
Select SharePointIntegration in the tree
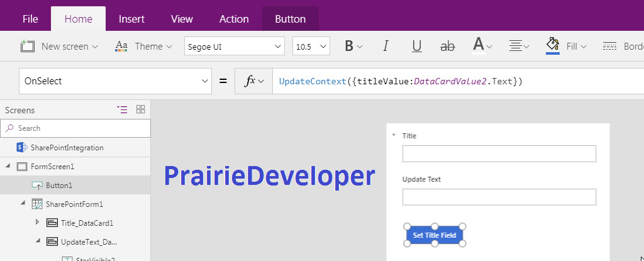point(67,148)
